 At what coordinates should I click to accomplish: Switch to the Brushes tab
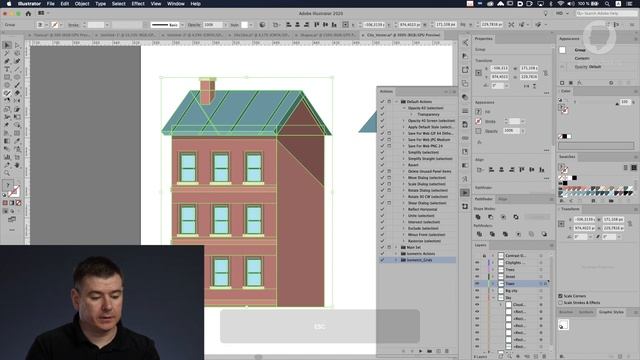click(x=566, y=312)
